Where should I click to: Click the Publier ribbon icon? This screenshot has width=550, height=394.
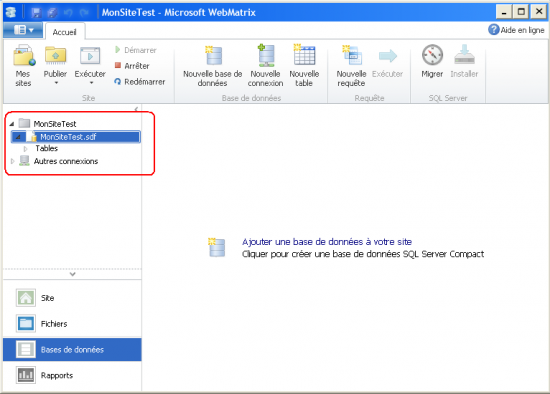[55, 56]
